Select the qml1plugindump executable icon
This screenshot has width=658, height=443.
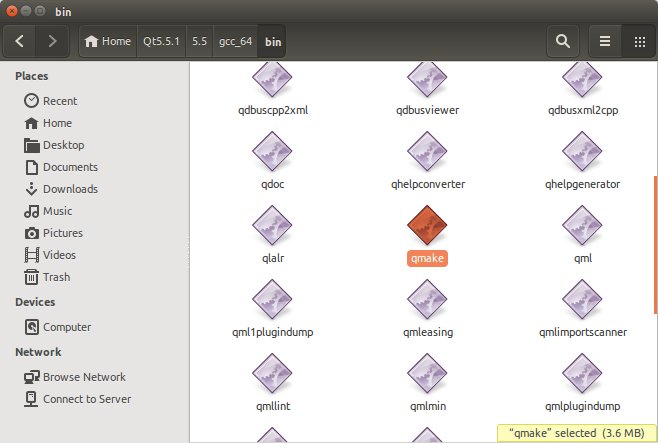[x=272, y=299]
